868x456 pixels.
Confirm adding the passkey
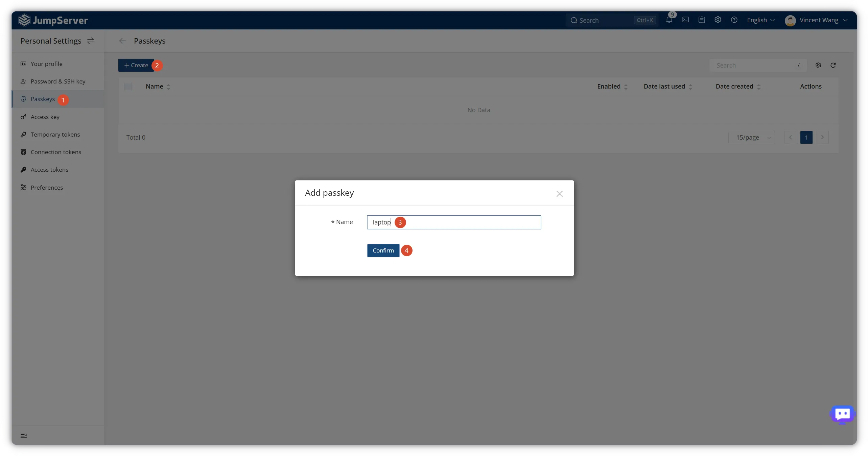coord(383,250)
